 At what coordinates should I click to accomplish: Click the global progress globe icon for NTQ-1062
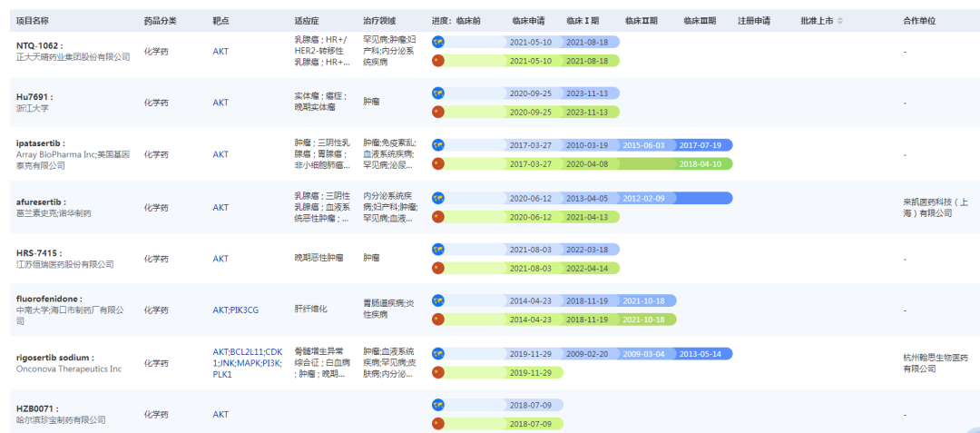tap(438, 42)
